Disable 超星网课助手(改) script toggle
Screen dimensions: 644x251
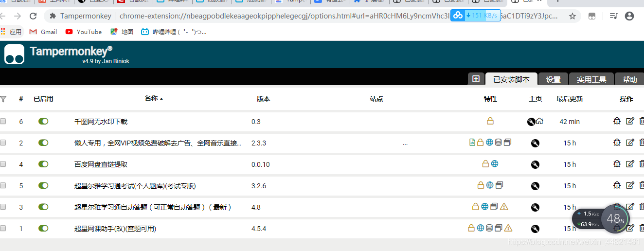(x=43, y=228)
